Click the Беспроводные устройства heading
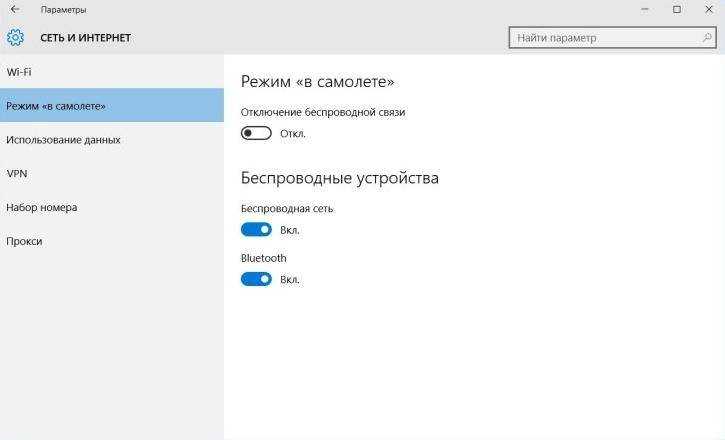Screen dimensions: 725x440 point(340,177)
